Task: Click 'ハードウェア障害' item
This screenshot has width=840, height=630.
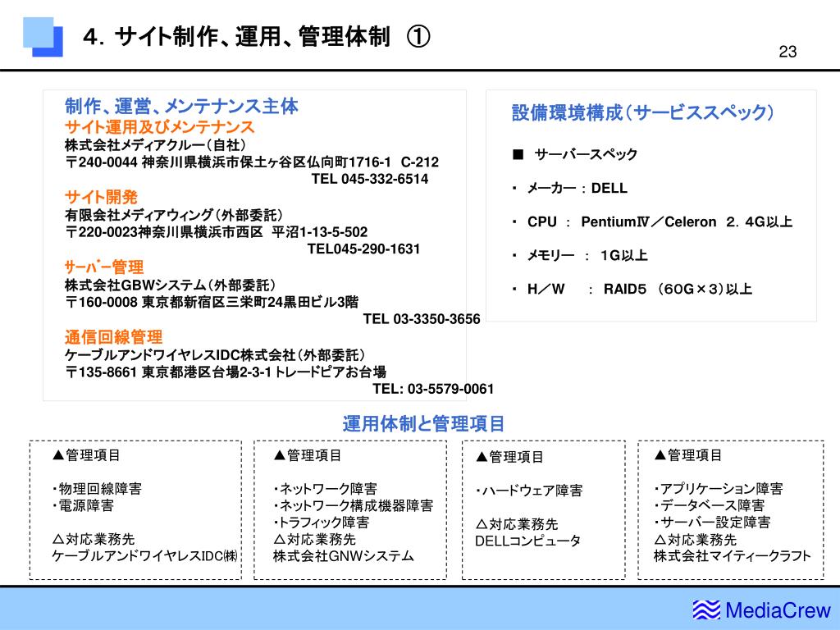Action: [x=529, y=491]
